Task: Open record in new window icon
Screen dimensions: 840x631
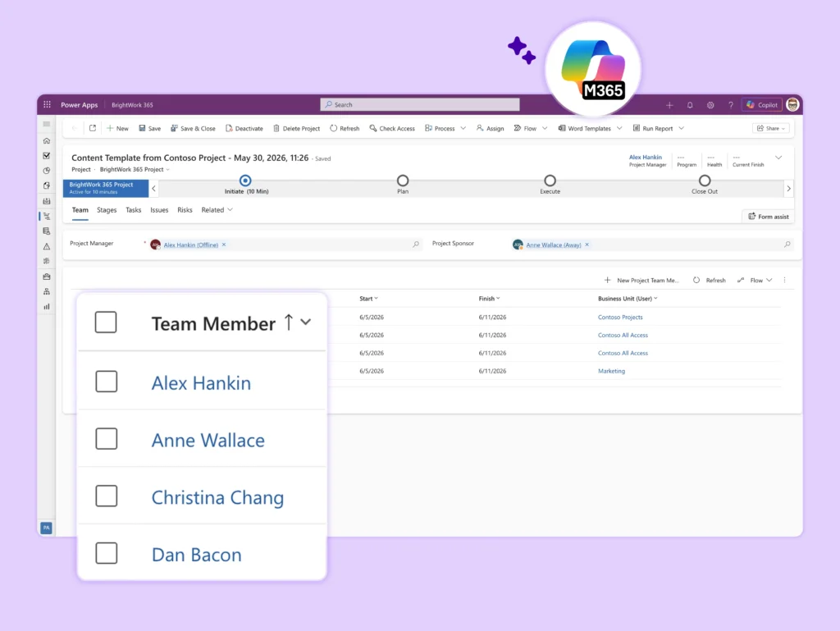Action: point(93,128)
